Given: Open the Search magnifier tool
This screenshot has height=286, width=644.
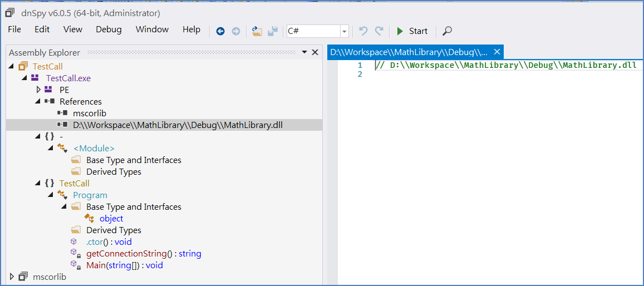Looking at the screenshot, I should click(447, 31).
